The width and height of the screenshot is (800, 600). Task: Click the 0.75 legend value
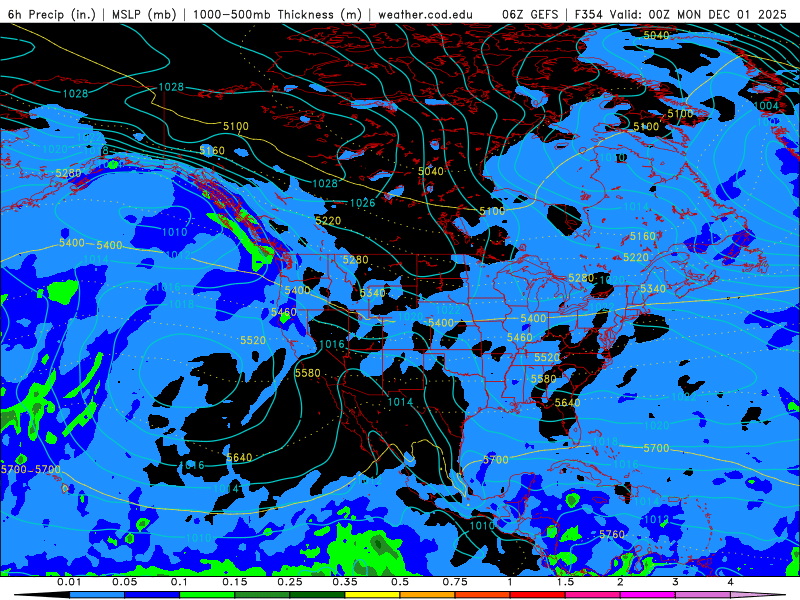[x=455, y=582]
